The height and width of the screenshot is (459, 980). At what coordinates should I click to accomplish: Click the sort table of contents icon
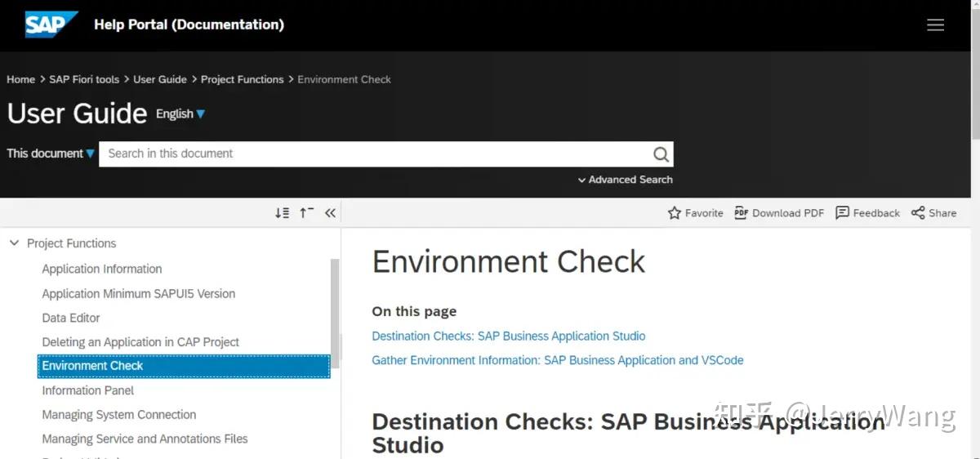[282, 212]
